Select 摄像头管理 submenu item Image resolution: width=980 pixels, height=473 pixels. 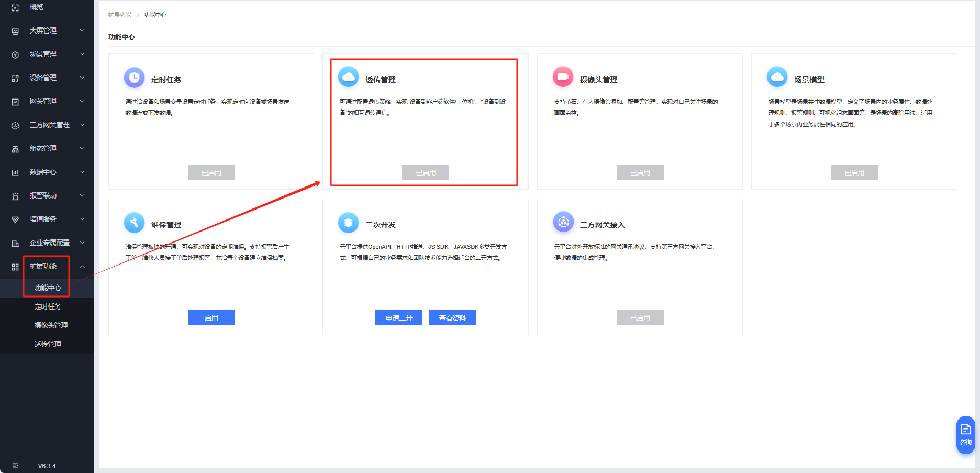coord(51,325)
